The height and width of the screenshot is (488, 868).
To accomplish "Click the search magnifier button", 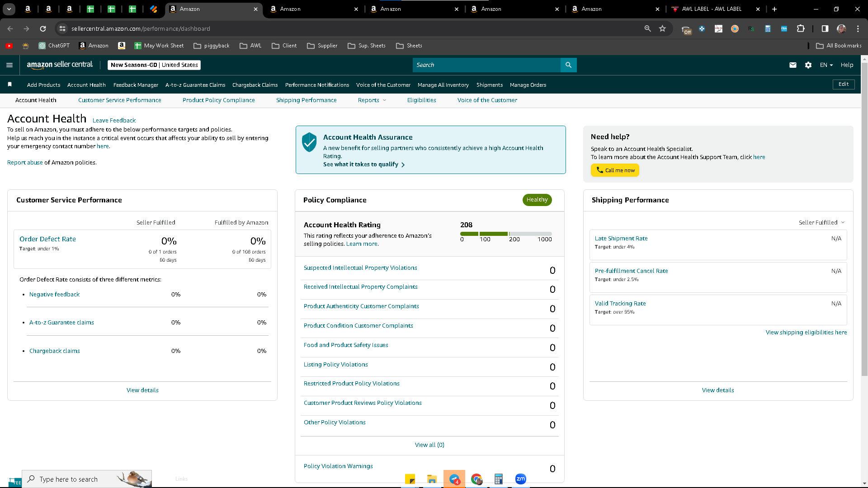I will [x=568, y=65].
